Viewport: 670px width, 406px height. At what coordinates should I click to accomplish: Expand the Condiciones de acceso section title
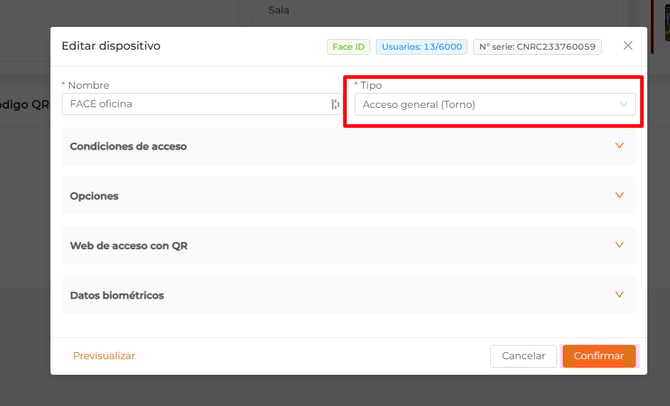128,147
